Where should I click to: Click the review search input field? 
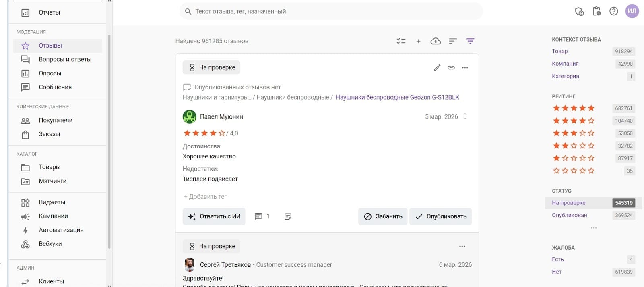(330, 11)
